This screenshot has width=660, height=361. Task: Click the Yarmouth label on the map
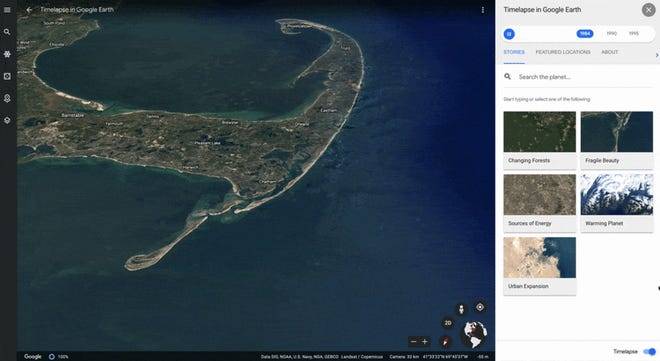pos(114,124)
